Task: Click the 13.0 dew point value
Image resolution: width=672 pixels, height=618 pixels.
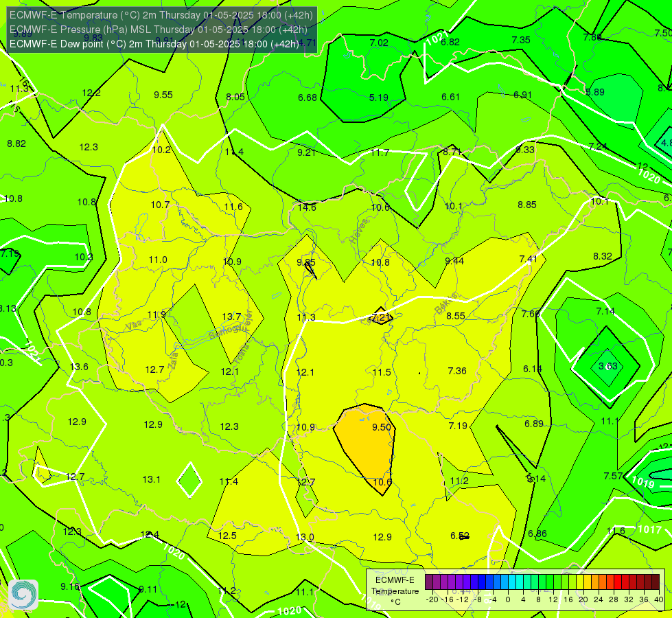Action: (305, 538)
